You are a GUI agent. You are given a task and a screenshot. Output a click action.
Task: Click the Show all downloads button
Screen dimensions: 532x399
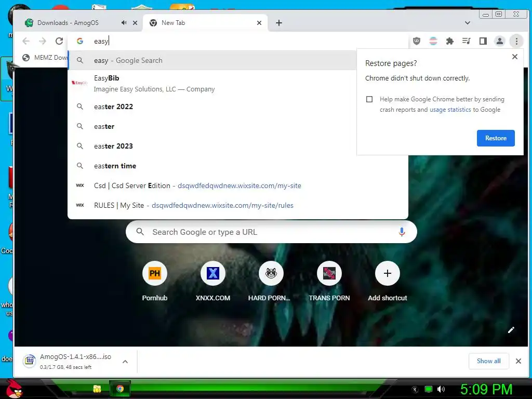point(488,361)
